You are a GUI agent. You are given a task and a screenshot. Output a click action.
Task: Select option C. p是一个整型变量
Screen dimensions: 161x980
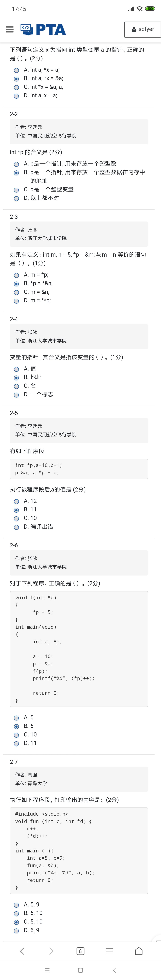16,190
